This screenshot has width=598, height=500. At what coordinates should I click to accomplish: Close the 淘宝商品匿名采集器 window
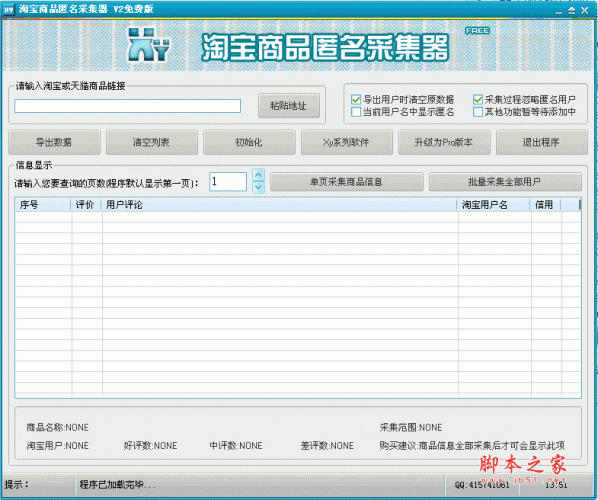point(584,11)
